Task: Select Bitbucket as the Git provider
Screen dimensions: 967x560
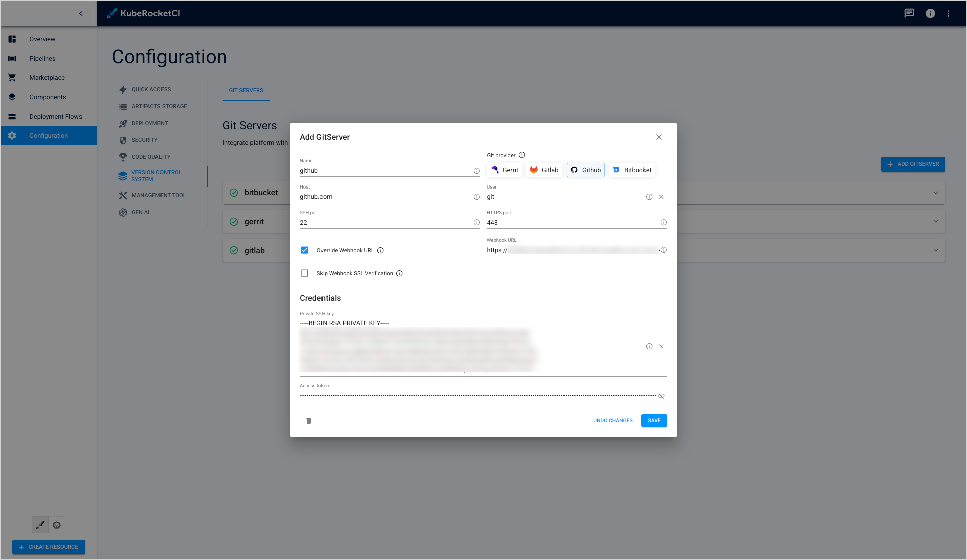Action: [632, 170]
